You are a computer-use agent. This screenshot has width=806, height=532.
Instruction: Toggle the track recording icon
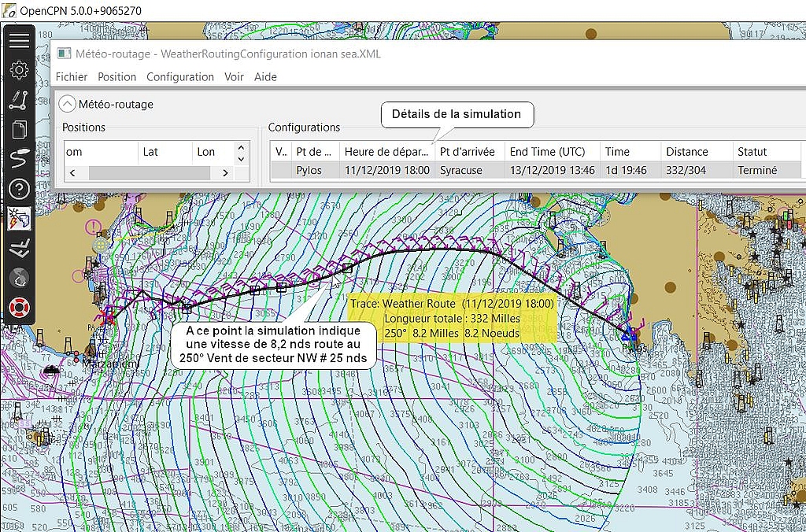tap(19, 158)
